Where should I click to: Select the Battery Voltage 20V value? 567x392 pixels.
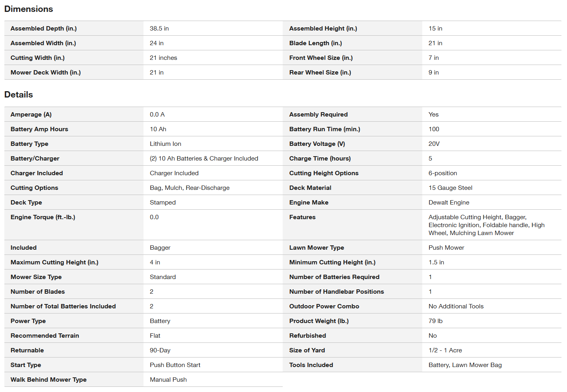point(434,144)
